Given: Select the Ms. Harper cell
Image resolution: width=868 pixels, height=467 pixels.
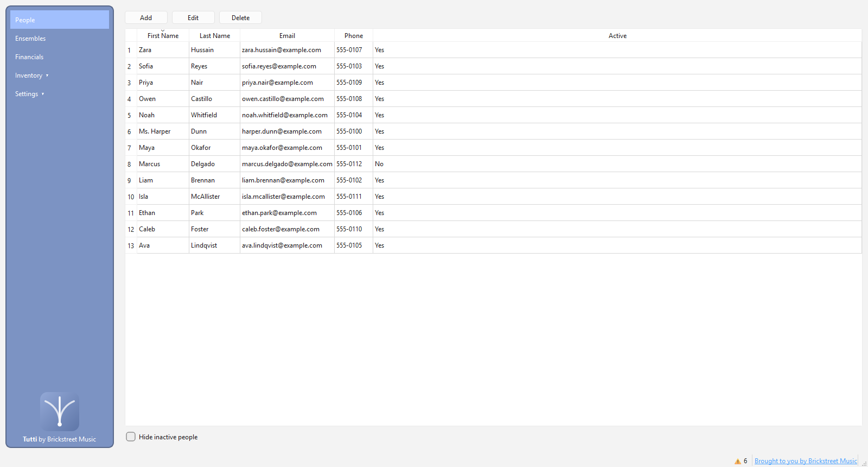Looking at the screenshot, I should (163, 131).
